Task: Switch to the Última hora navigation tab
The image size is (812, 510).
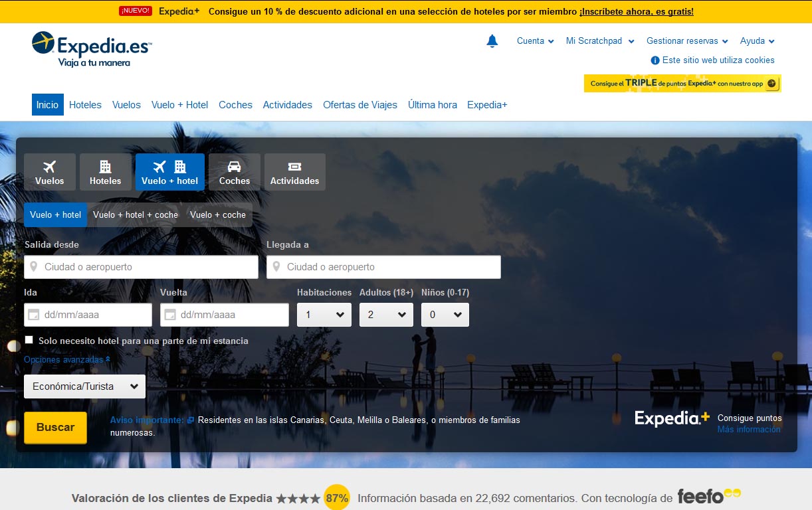Action: [432, 104]
